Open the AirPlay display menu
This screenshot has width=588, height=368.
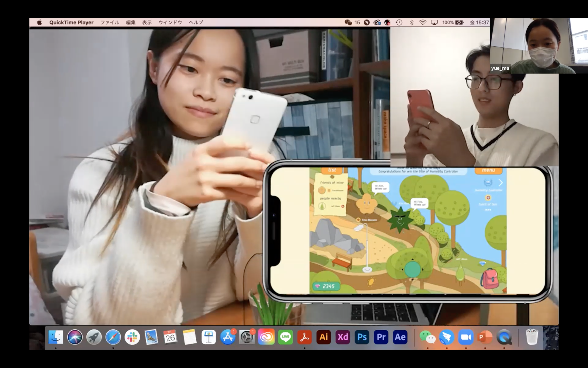click(434, 22)
